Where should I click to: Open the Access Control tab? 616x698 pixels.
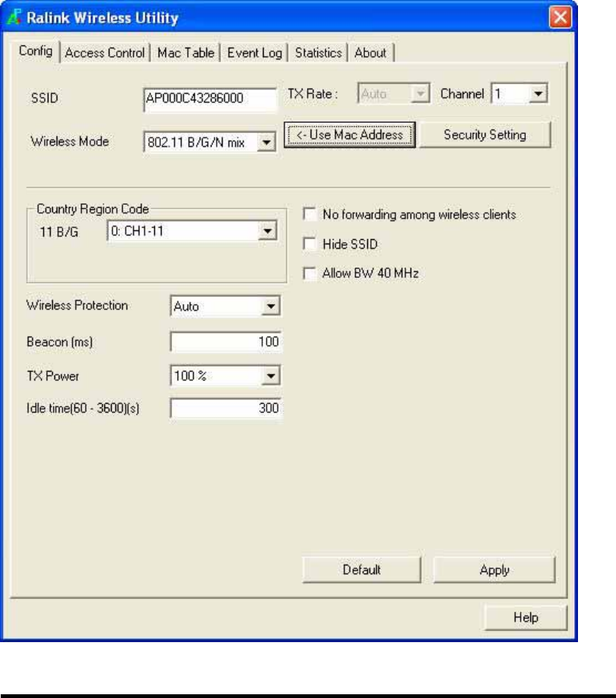click(x=105, y=53)
